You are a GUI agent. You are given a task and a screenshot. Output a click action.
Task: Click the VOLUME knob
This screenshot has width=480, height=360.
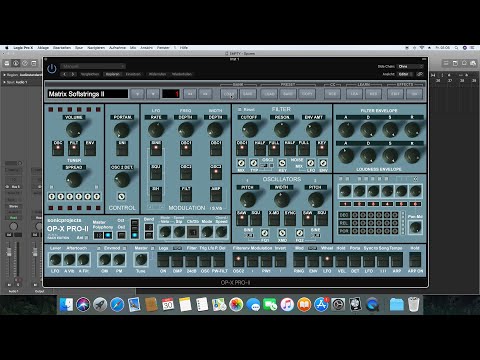pos(74,129)
